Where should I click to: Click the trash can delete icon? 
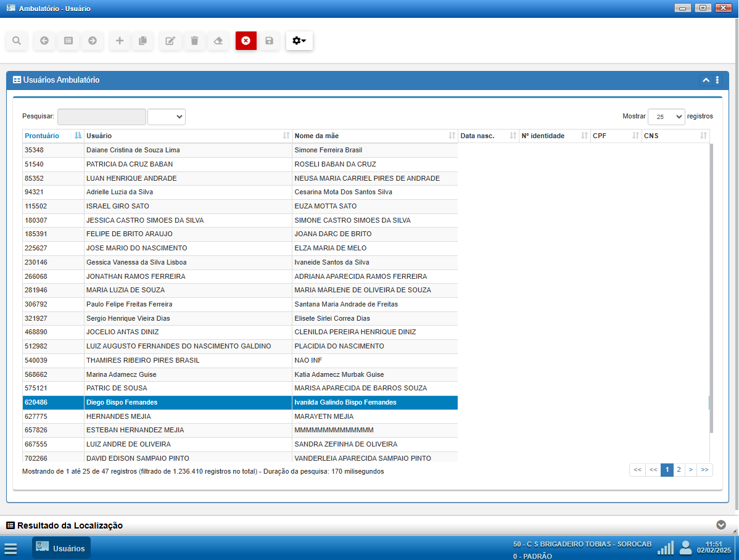coord(194,41)
